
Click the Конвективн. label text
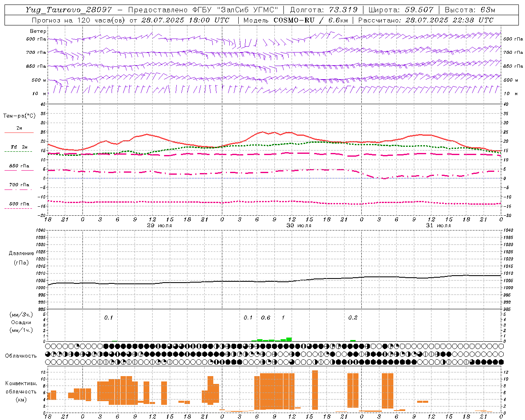[21, 383]
